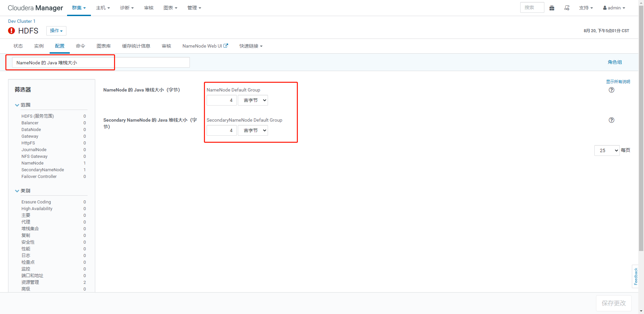Switch to the 实例 tab
Screen dimensions: 644x314
[x=39, y=46]
